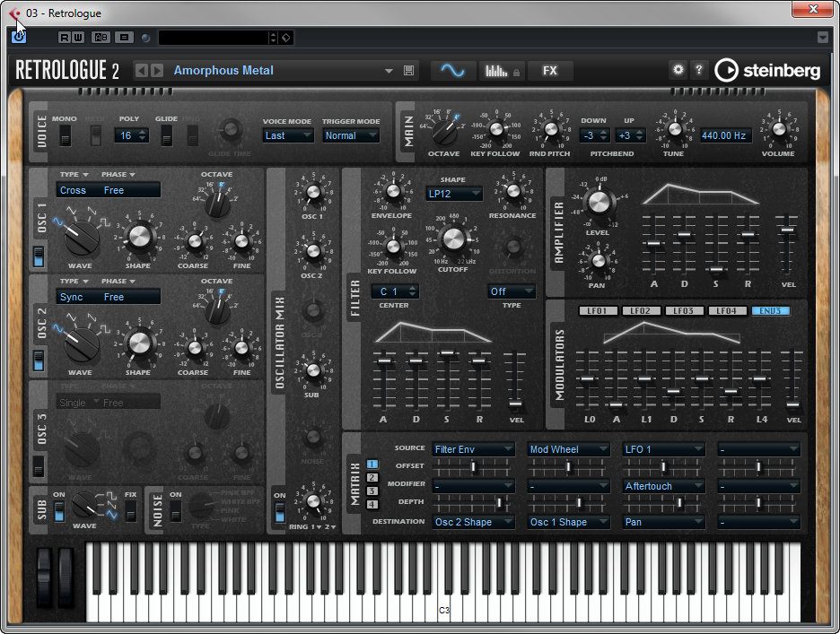The height and width of the screenshot is (634, 840).
Task: Switch A/B settings comparison button
Action: point(101,38)
